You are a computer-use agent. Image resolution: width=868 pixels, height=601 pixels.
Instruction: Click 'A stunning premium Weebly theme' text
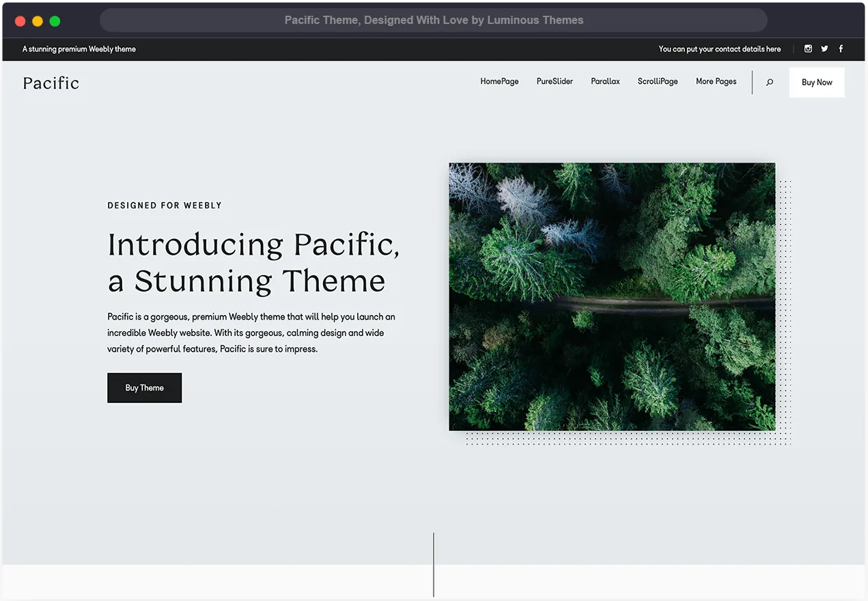(x=79, y=49)
